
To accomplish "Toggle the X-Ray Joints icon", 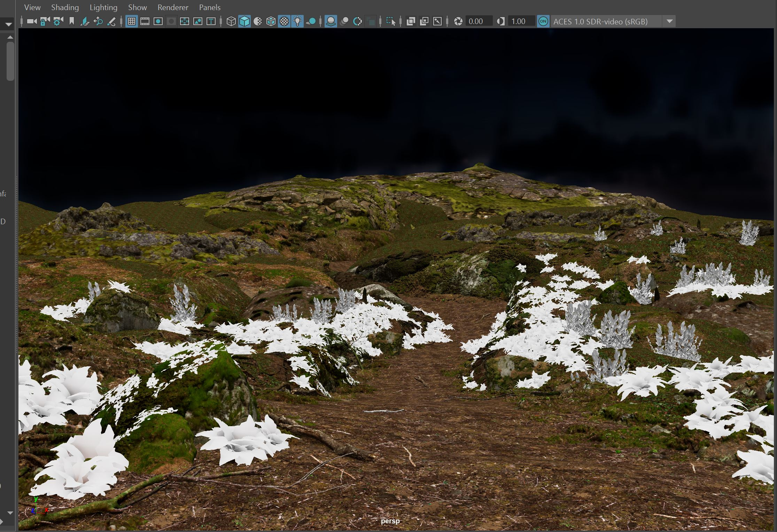I will tap(437, 22).
